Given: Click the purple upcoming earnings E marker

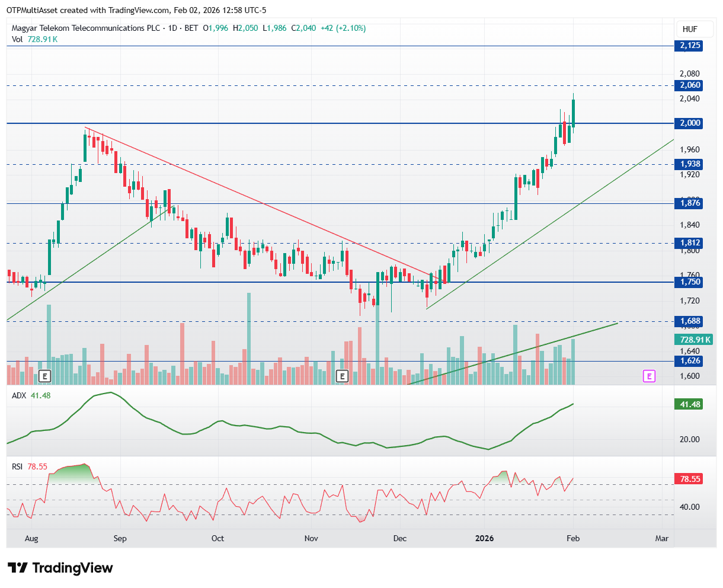Looking at the screenshot, I should [x=650, y=376].
